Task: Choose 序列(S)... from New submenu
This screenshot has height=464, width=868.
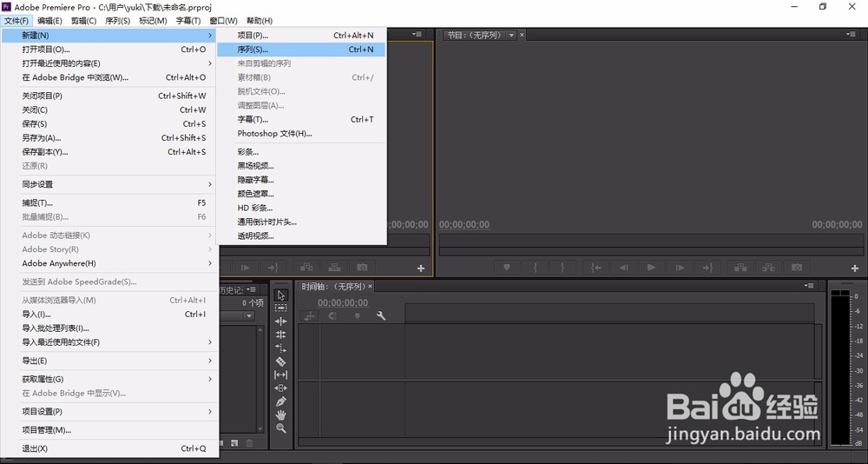Action: (300, 50)
